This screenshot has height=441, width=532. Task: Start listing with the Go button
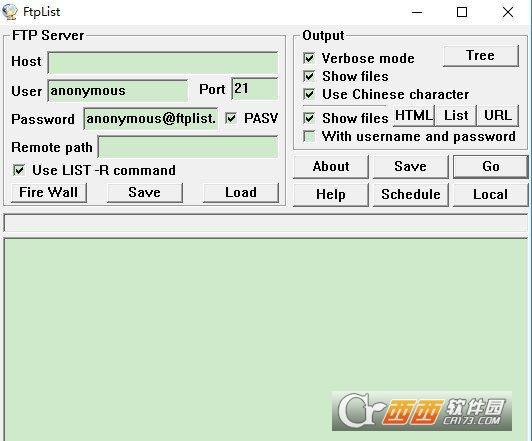[x=491, y=167]
